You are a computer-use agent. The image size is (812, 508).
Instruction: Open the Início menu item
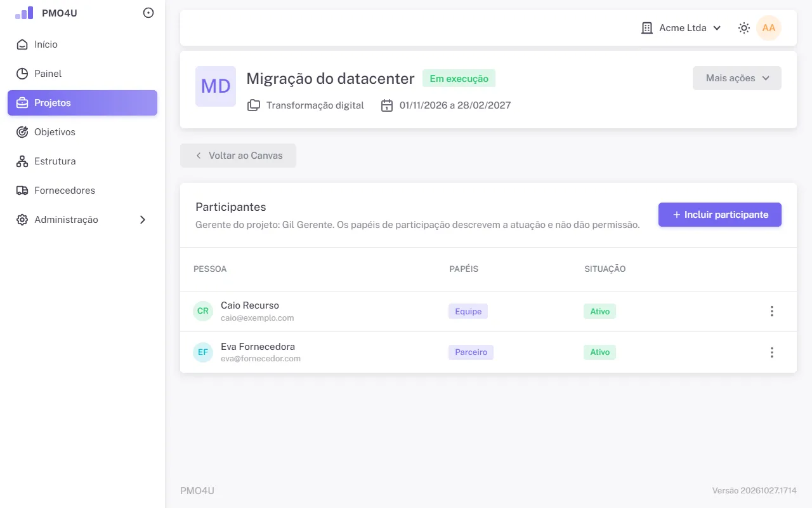pos(82,44)
